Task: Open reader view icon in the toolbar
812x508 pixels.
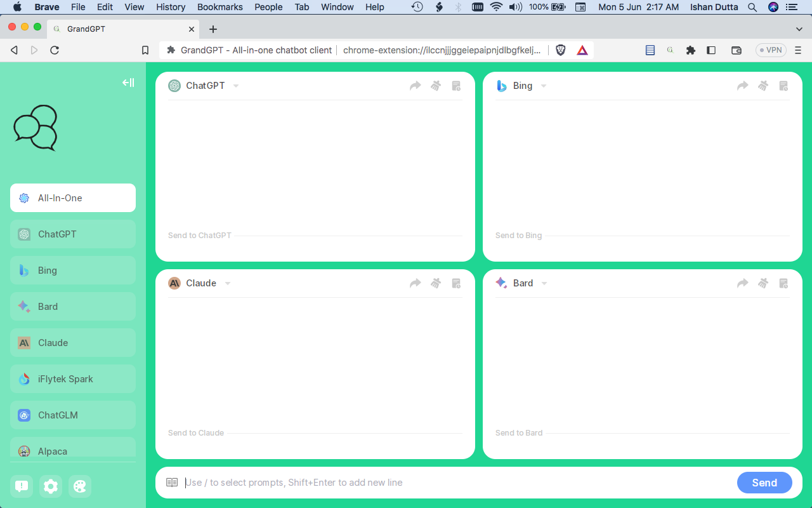Action: 650,50
